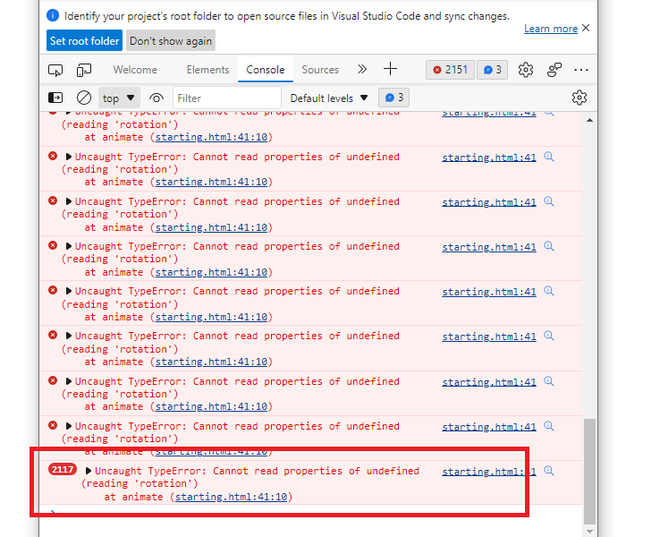Open the customize and control DevTools ellipsis
This screenshot has width=660, height=537.
(581, 70)
